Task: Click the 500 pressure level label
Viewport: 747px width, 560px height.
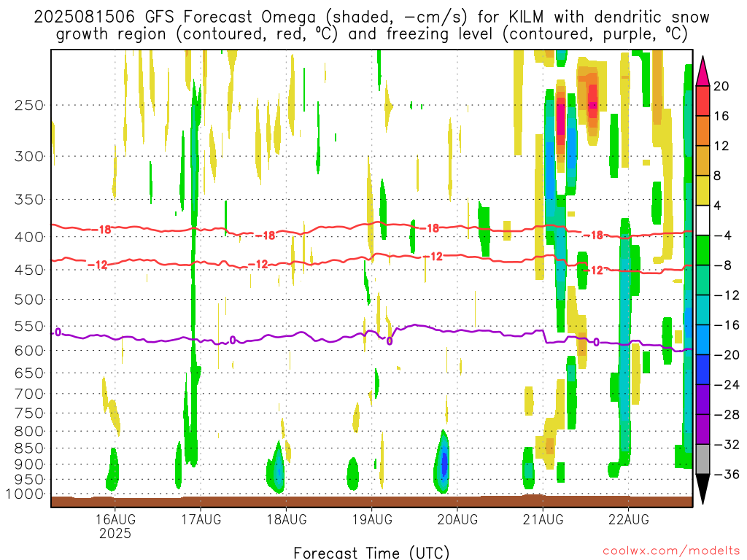Action: pos(29,300)
